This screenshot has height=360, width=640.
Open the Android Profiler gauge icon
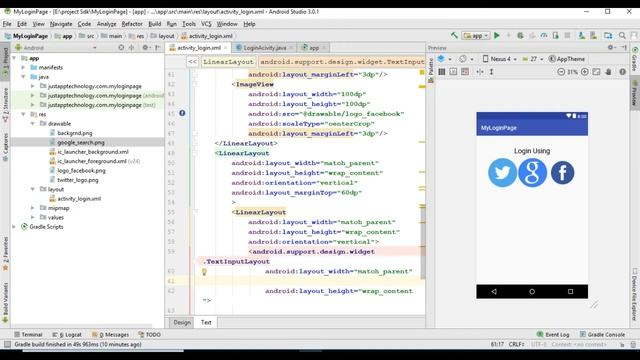click(544, 36)
